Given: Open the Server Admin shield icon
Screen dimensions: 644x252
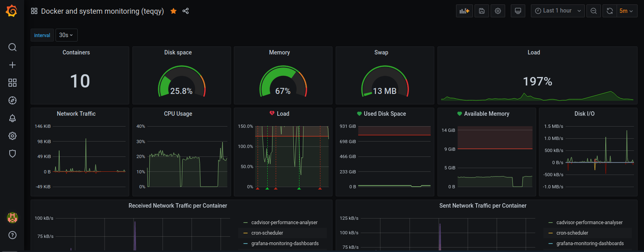Looking at the screenshot, I should (x=12, y=154).
